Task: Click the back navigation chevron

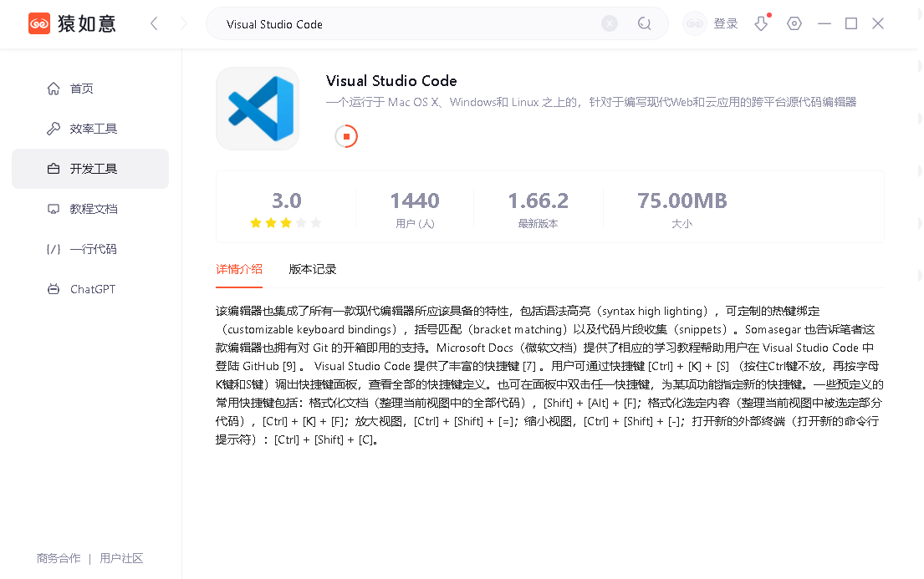Action: pos(154,23)
